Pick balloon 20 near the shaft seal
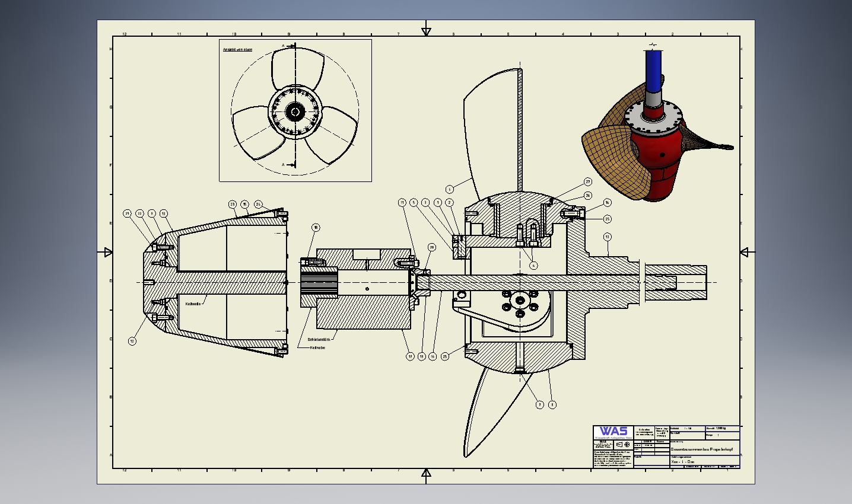Viewport: 852px width, 504px height. pyautogui.click(x=432, y=247)
